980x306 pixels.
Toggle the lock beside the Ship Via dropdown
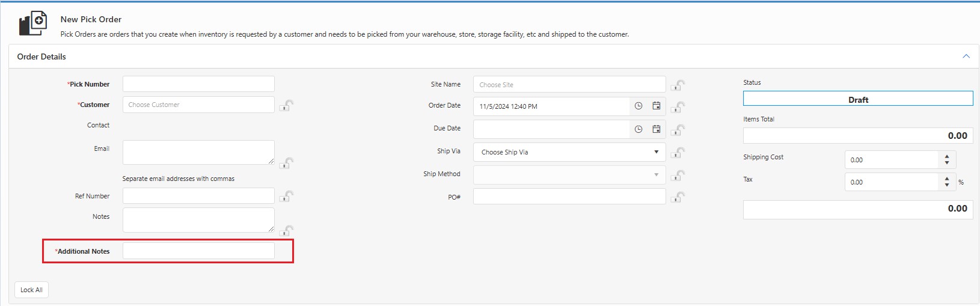pos(678,153)
